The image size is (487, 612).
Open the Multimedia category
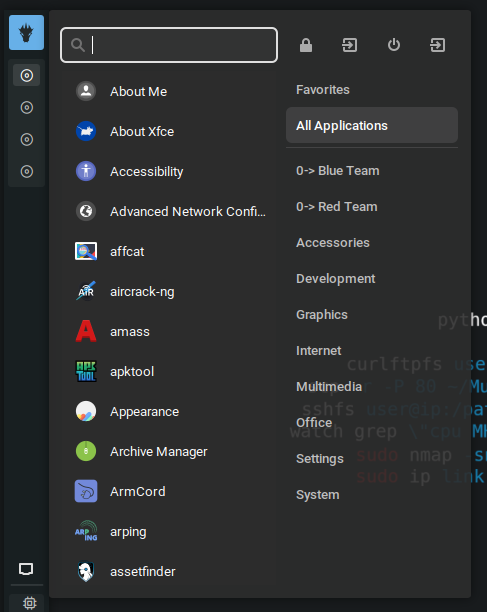click(x=371, y=387)
